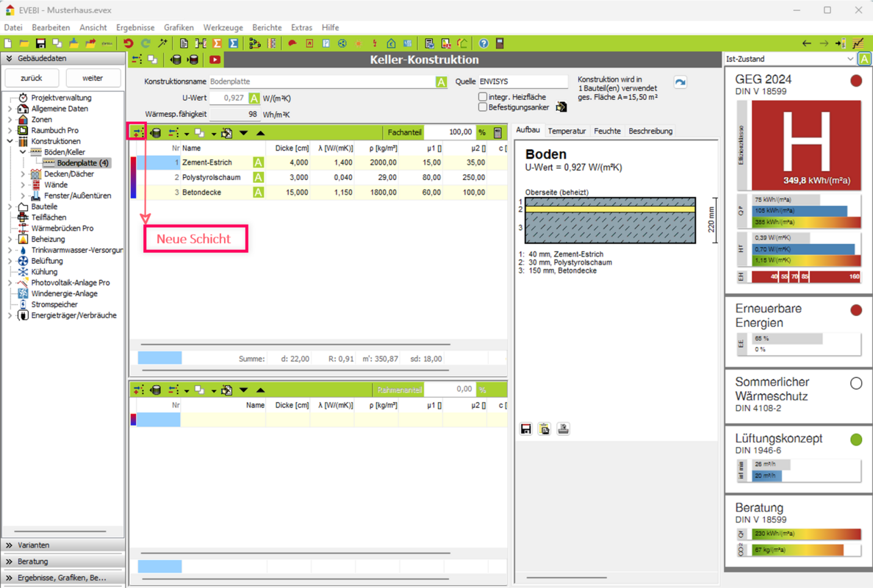Click the blue refresh arrow beside the usage info
Screen dimensions: 873x588
point(680,82)
